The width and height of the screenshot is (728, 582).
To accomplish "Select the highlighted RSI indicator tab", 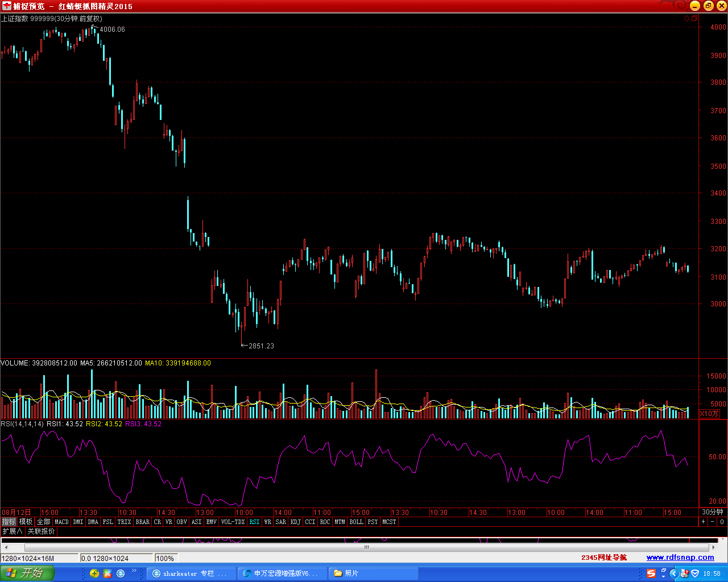I will tap(255, 522).
